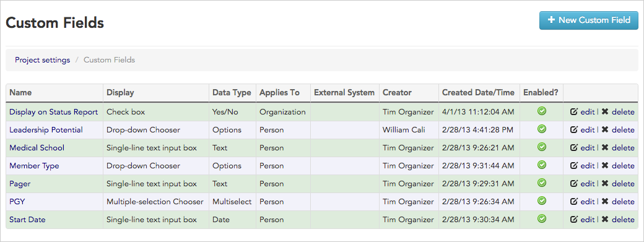Click the 2/28/13 9:26:21 AM timestamp
This screenshot has height=242, width=644.
(x=478, y=148)
